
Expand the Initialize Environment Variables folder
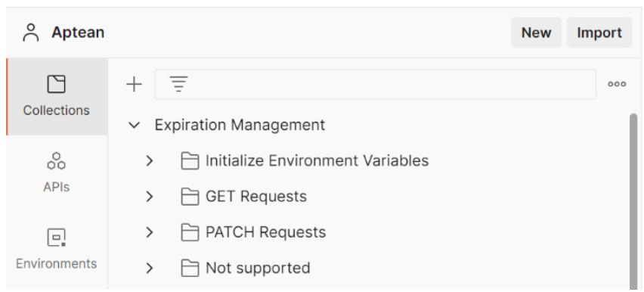(x=150, y=161)
